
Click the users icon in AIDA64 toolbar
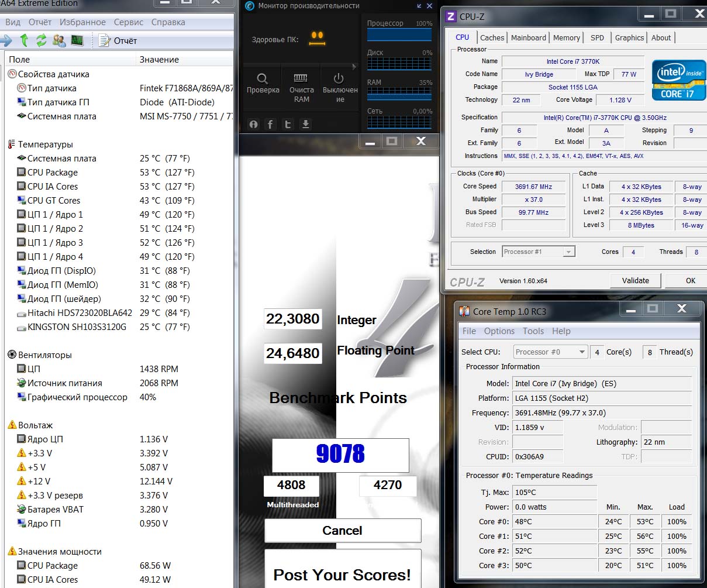click(59, 40)
